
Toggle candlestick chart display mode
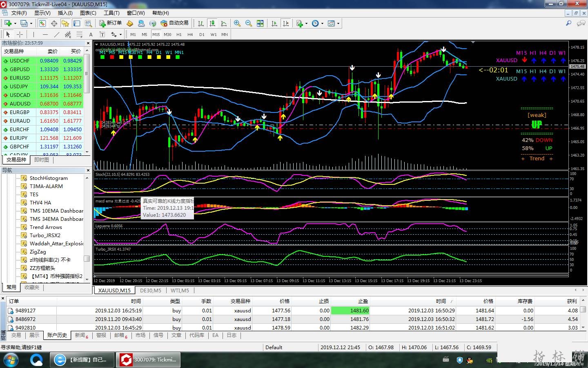(x=212, y=23)
